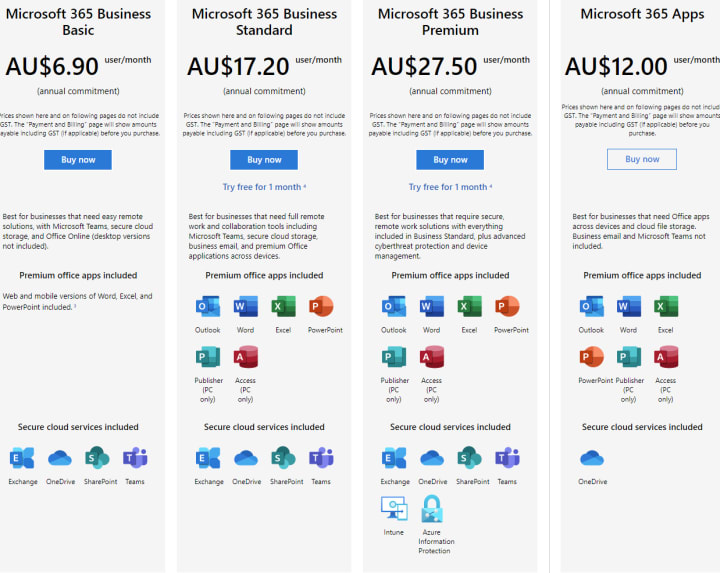Screen dimensions: 720x573
Task: Click the Excel icon in Business Premium
Action: tap(469, 307)
